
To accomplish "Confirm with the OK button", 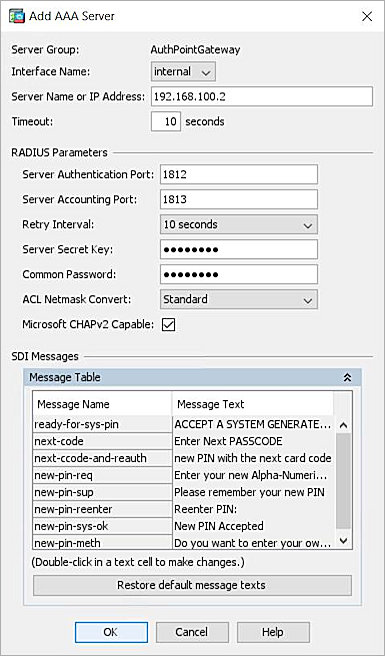I will 111,632.
